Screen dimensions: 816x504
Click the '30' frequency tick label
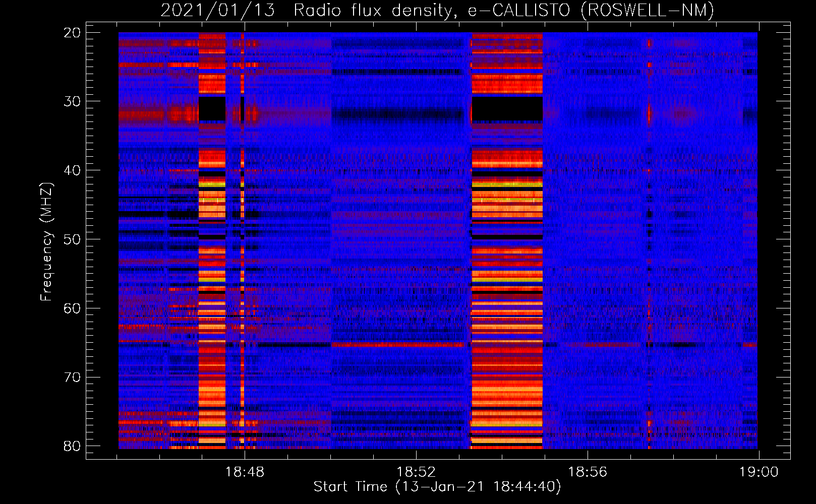click(73, 101)
